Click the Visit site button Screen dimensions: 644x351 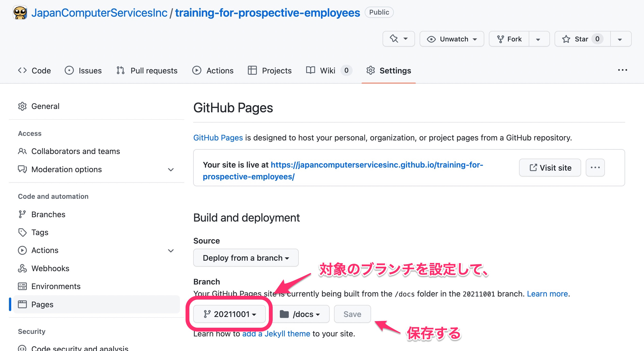tap(550, 168)
